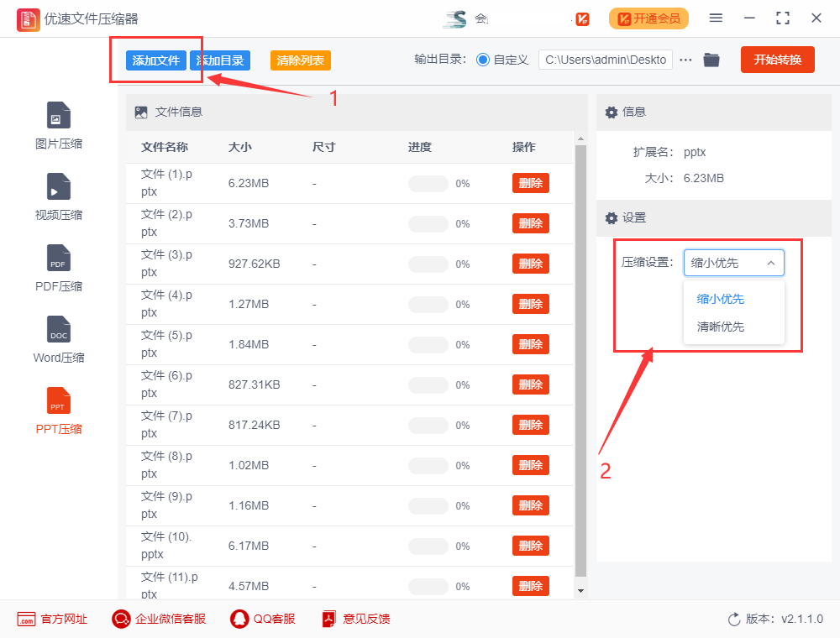The width and height of the screenshot is (840, 638).
Task: Click the VIP badge icon near the account
Action: (582, 20)
